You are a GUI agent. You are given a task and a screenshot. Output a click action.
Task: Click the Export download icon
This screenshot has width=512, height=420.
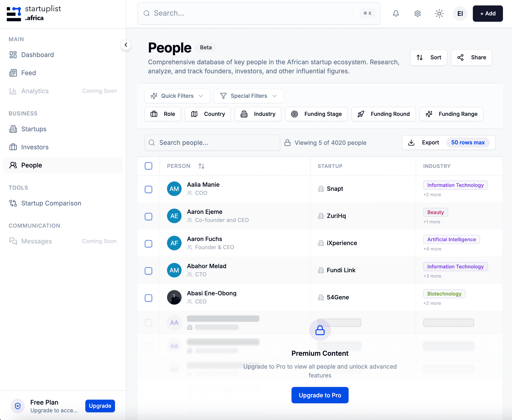tap(411, 143)
